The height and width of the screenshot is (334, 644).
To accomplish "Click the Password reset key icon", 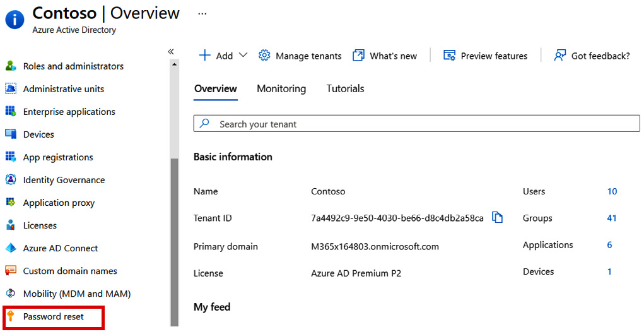I will coord(11,316).
